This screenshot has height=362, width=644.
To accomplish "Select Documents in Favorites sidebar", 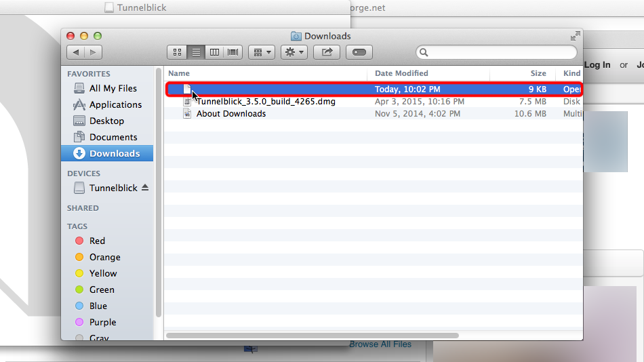I will (x=113, y=137).
